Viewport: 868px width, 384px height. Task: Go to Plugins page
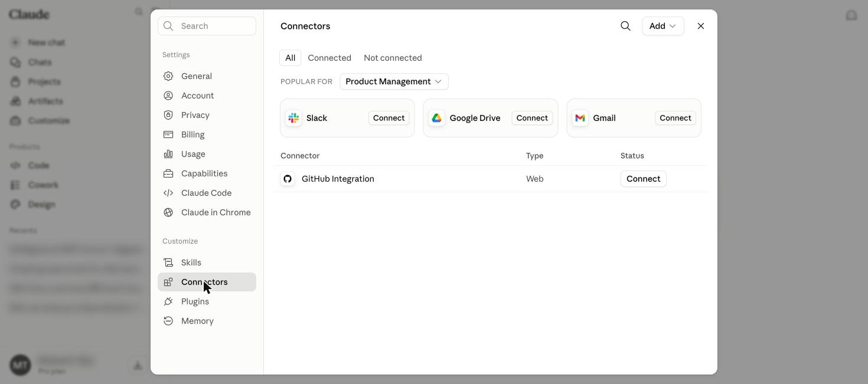(x=207, y=301)
